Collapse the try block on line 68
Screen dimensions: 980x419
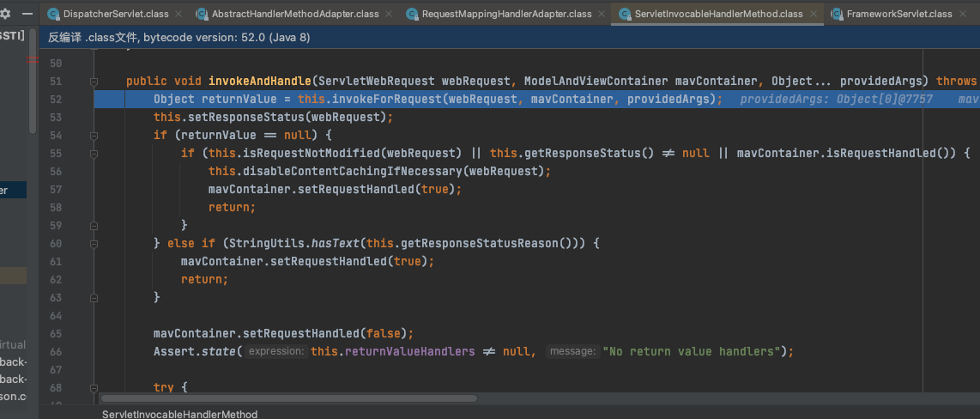pos(94,387)
